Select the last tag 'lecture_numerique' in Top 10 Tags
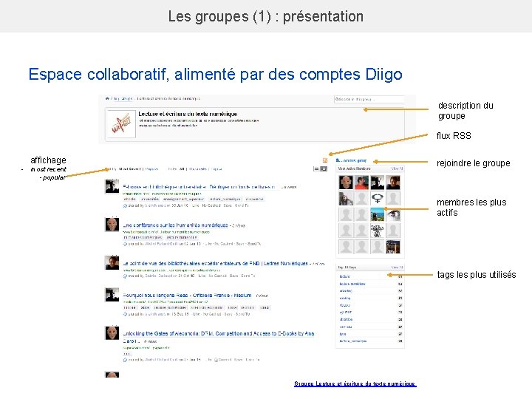 tap(353, 341)
